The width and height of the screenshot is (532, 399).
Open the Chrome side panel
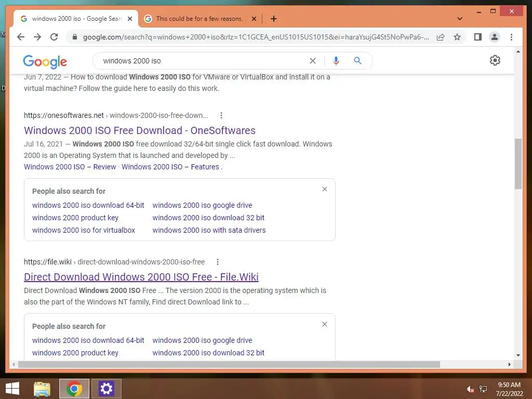[x=478, y=37]
